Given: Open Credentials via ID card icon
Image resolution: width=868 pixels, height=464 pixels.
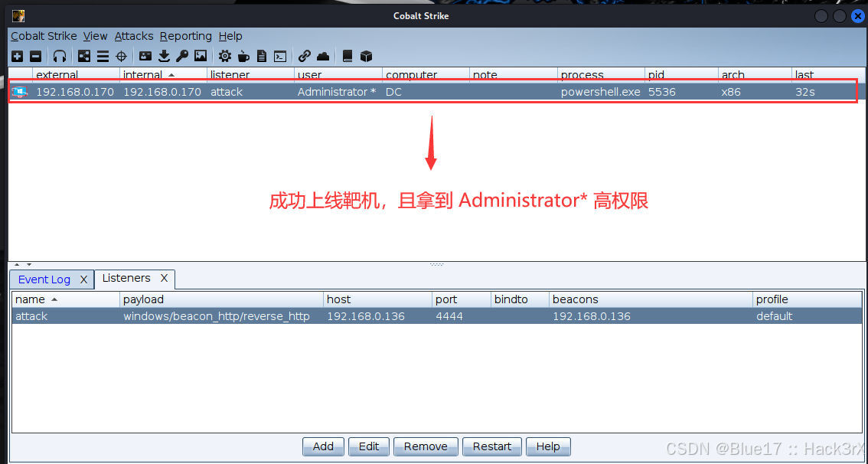Looking at the screenshot, I should [x=145, y=56].
